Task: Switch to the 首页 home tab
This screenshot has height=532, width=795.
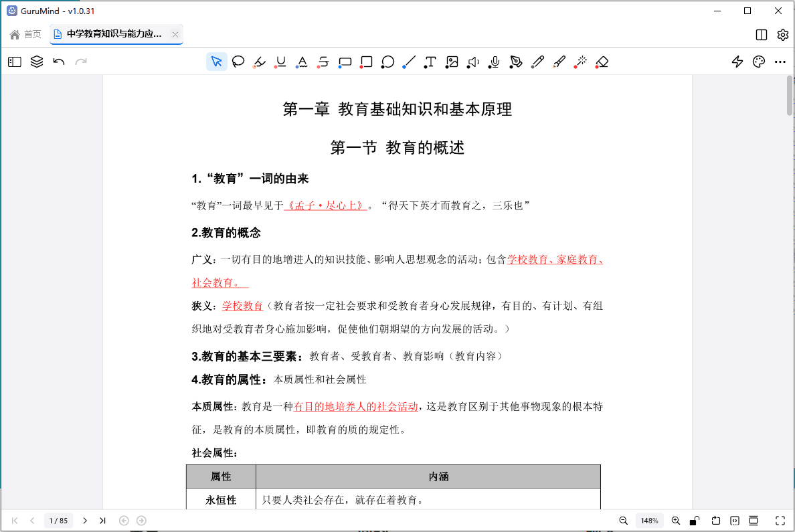Action: pos(25,34)
